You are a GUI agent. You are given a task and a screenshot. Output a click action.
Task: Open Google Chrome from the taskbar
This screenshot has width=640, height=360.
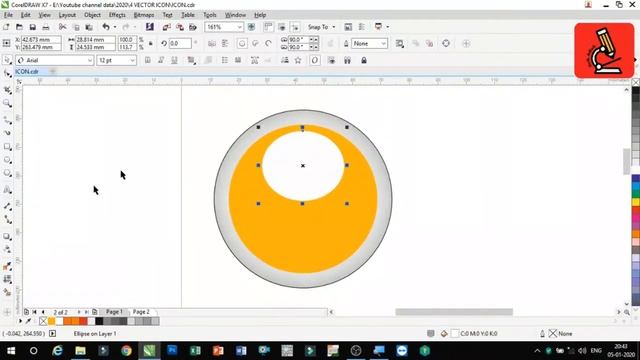[x=127, y=351]
